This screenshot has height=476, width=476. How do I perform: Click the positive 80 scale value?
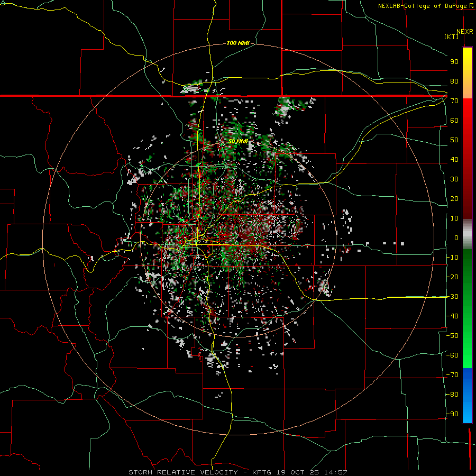454,81
